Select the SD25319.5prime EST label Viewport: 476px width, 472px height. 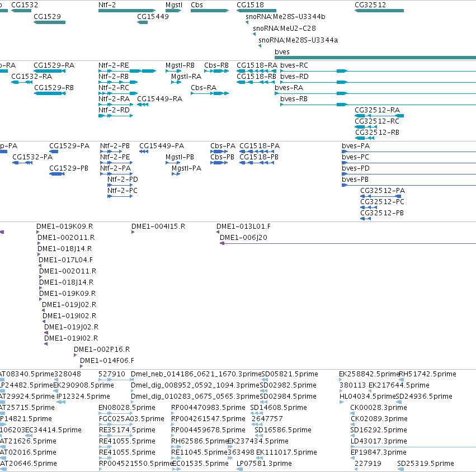coord(425,464)
